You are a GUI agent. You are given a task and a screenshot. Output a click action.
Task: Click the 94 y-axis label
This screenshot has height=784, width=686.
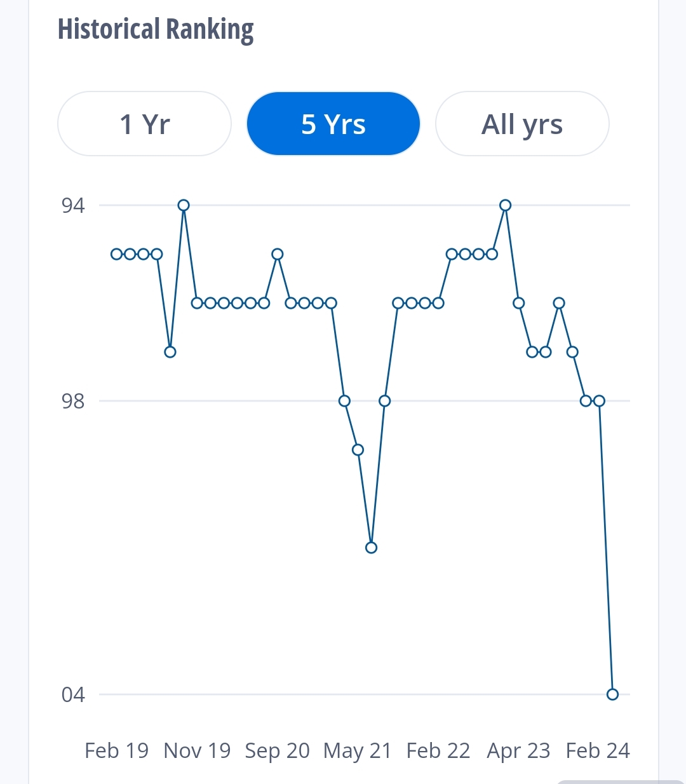pyautogui.click(x=73, y=205)
